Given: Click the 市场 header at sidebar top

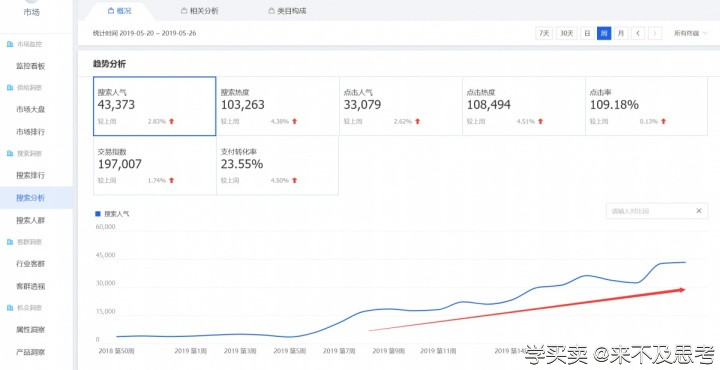Looking at the screenshot, I should pyautogui.click(x=31, y=12).
